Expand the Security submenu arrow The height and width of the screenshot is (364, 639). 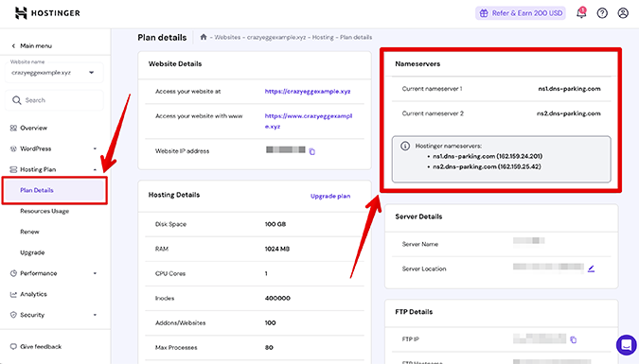(x=95, y=315)
